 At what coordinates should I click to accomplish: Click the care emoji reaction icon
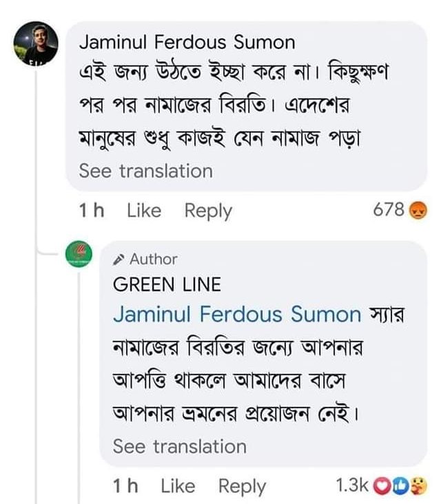click(418, 486)
